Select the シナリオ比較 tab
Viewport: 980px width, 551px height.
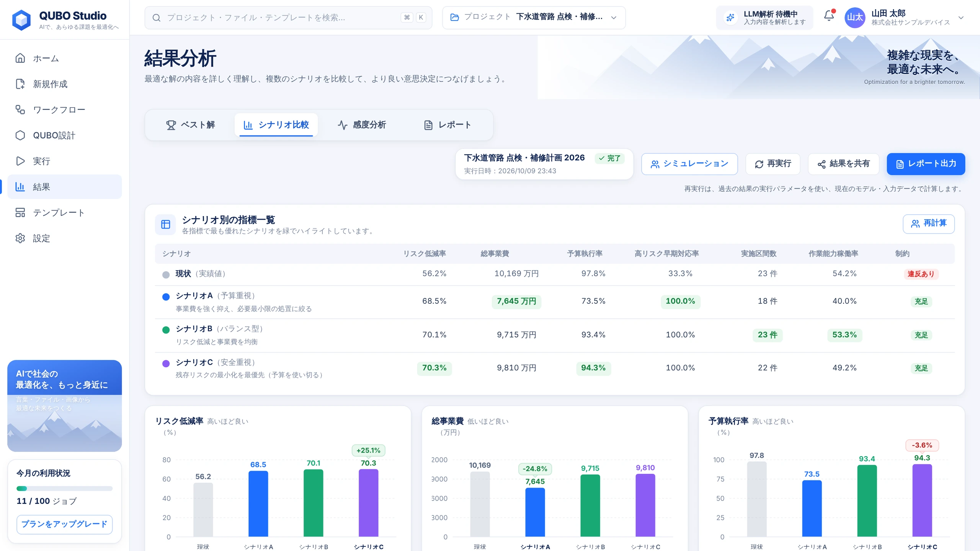(x=276, y=125)
